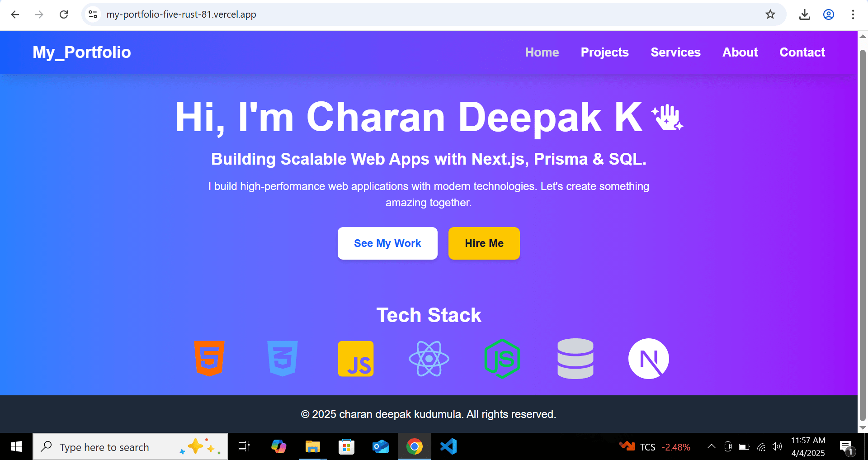Image resolution: width=868 pixels, height=460 pixels.
Task: Launch Copilot from taskbar
Action: coord(278,447)
